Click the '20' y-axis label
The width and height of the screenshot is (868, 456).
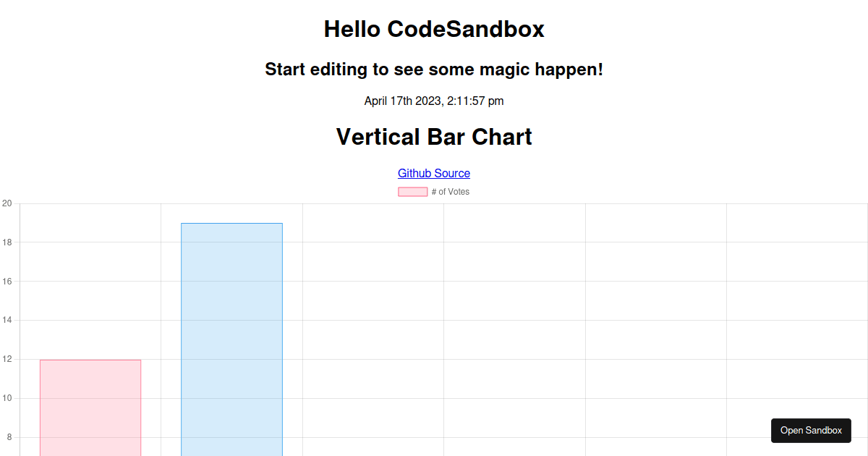tap(7, 203)
